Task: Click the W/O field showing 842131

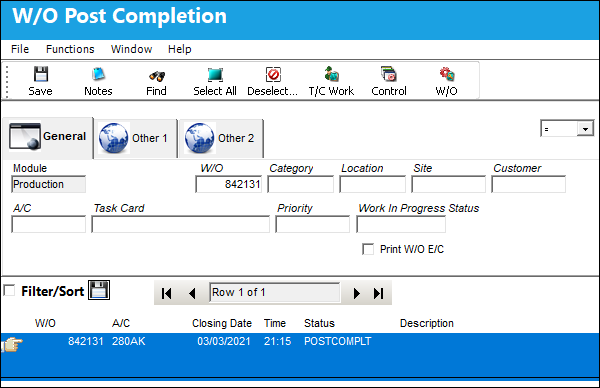Action: [x=229, y=184]
